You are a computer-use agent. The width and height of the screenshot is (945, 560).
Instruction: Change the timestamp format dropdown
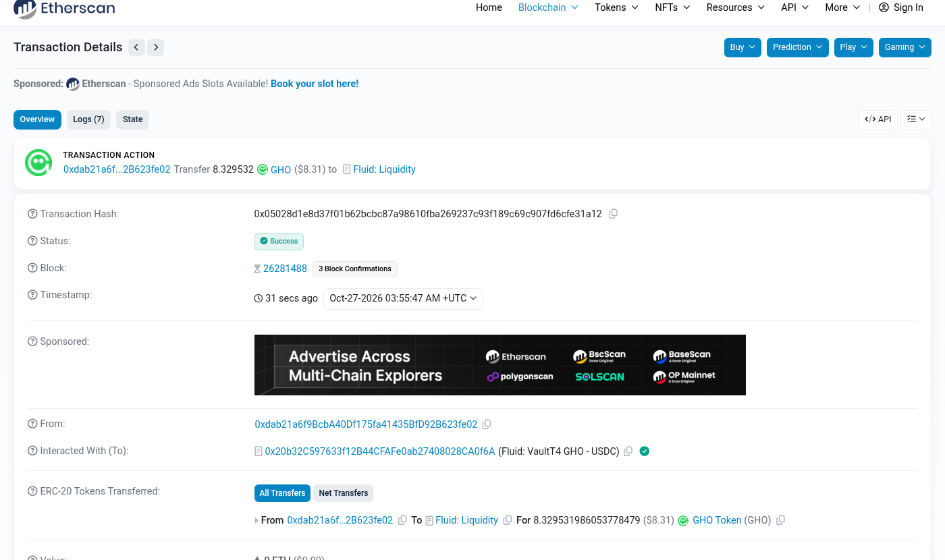pyautogui.click(x=403, y=298)
